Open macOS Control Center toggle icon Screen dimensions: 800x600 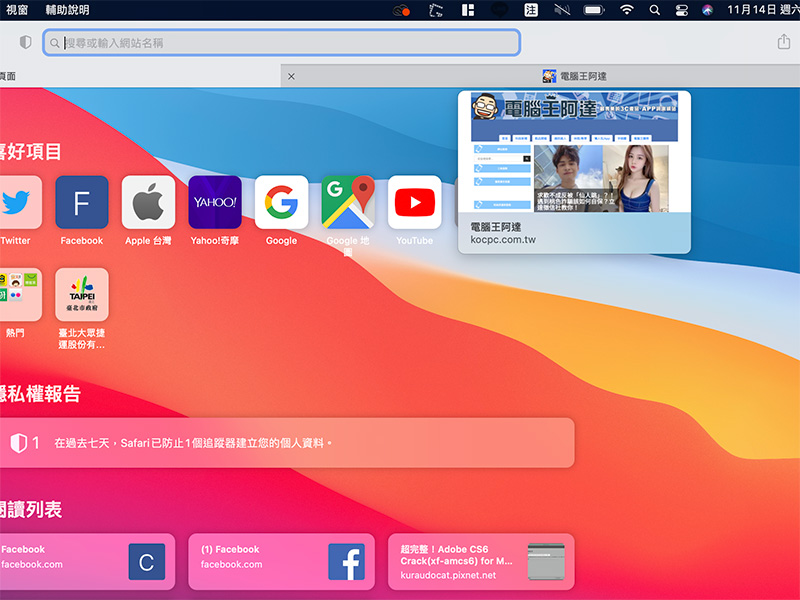[681, 10]
